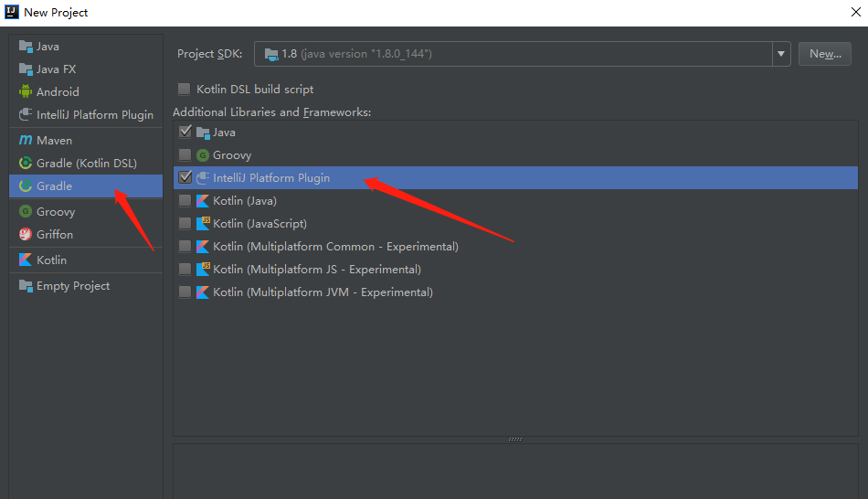The height and width of the screenshot is (499, 868).
Task: Click the IntelliJ Platform Plugin sidebar icon
Action: [x=26, y=114]
